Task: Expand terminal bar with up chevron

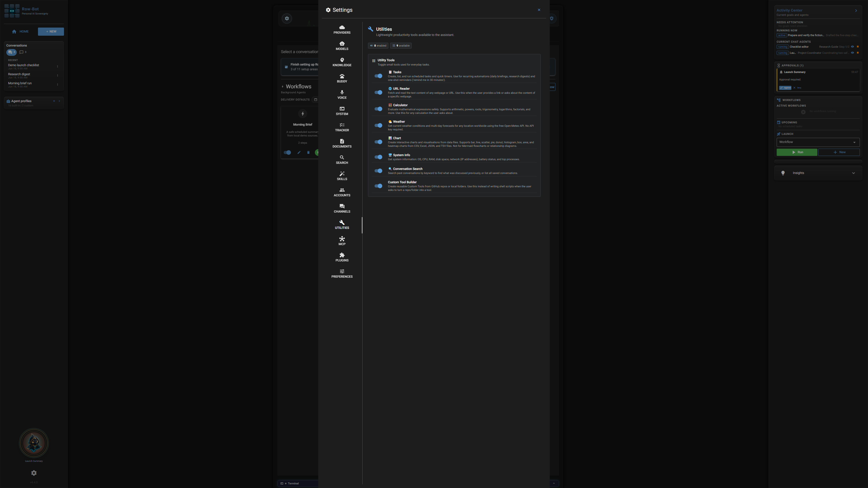Action: click(554, 484)
